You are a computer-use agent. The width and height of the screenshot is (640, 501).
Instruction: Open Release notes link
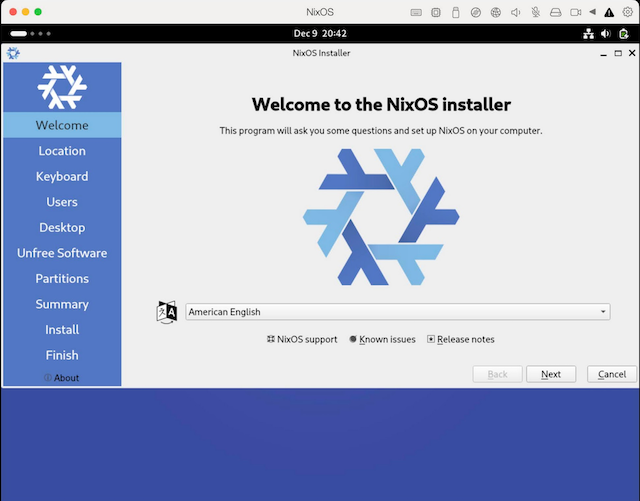[x=461, y=339]
